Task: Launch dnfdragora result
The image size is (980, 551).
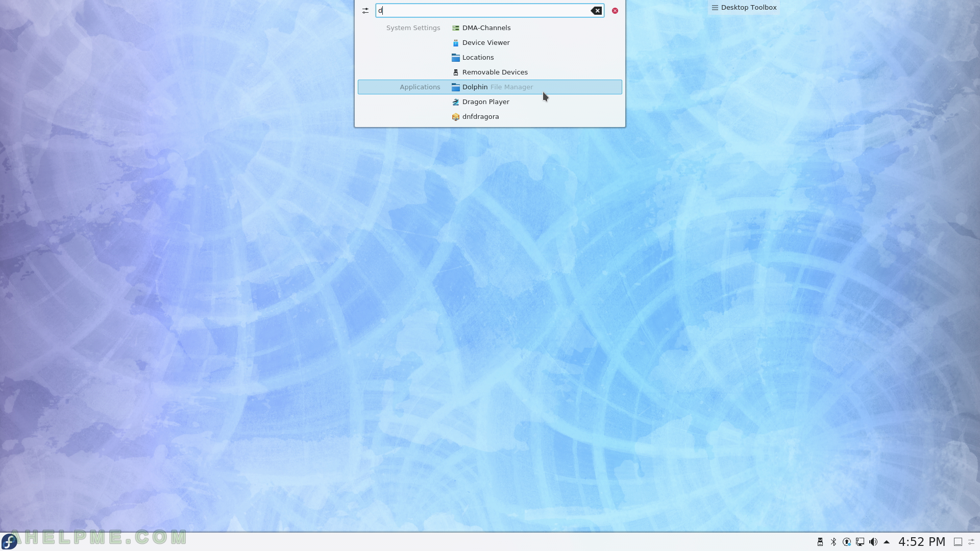Action: pos(490,117)
